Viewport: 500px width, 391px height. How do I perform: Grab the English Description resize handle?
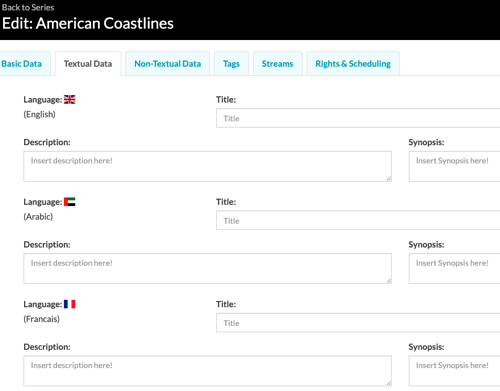(389, 179)
